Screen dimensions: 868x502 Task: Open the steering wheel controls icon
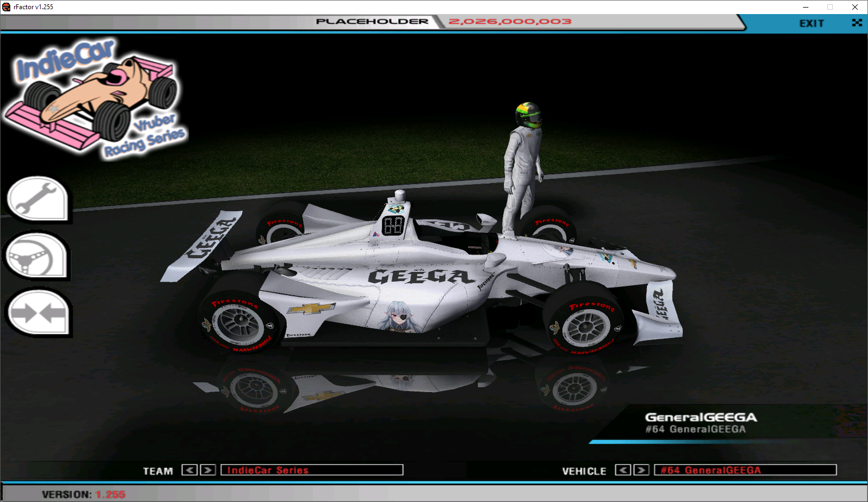(37, 256)
